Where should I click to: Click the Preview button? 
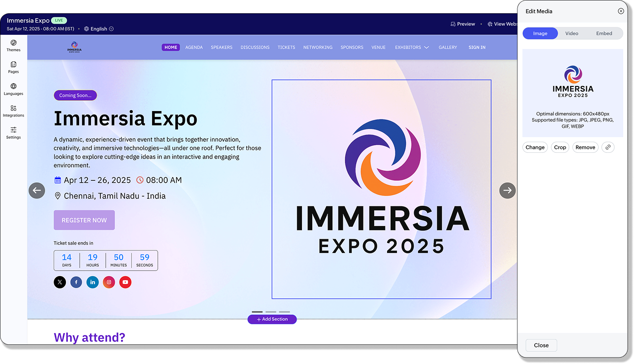tap(463, 24)
